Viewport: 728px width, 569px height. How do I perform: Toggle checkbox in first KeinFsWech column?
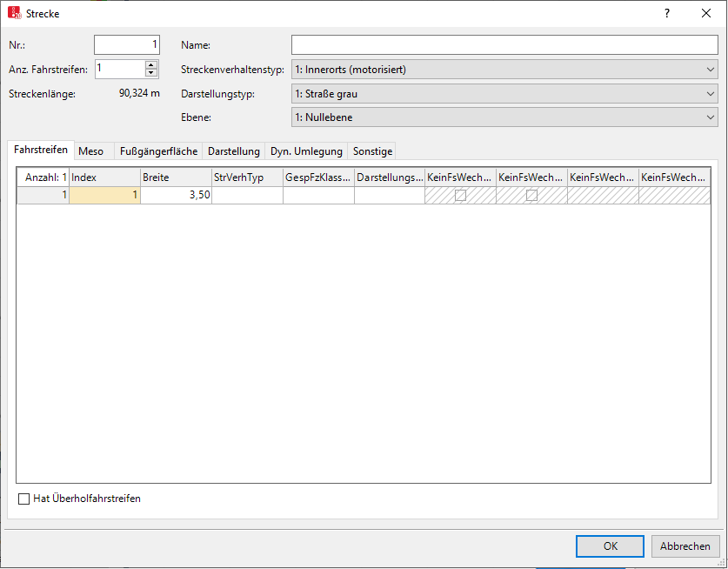[460, 196]
